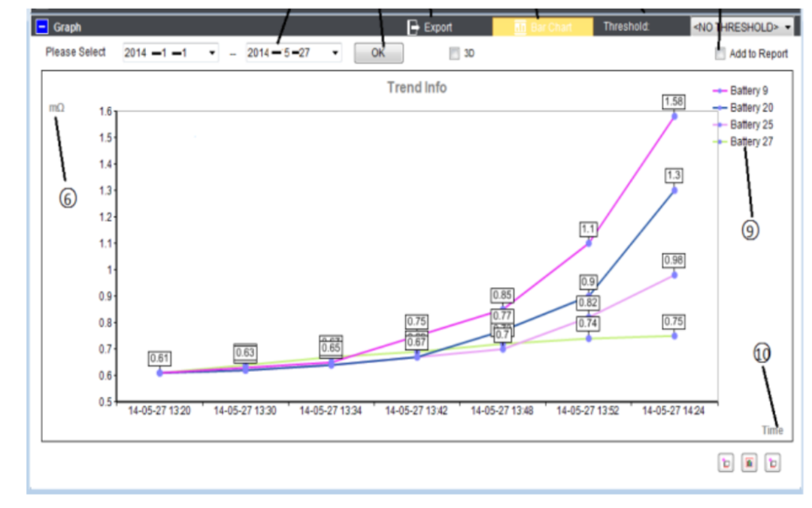Click the 0.82 data label on the chart

tap(588, 303)
